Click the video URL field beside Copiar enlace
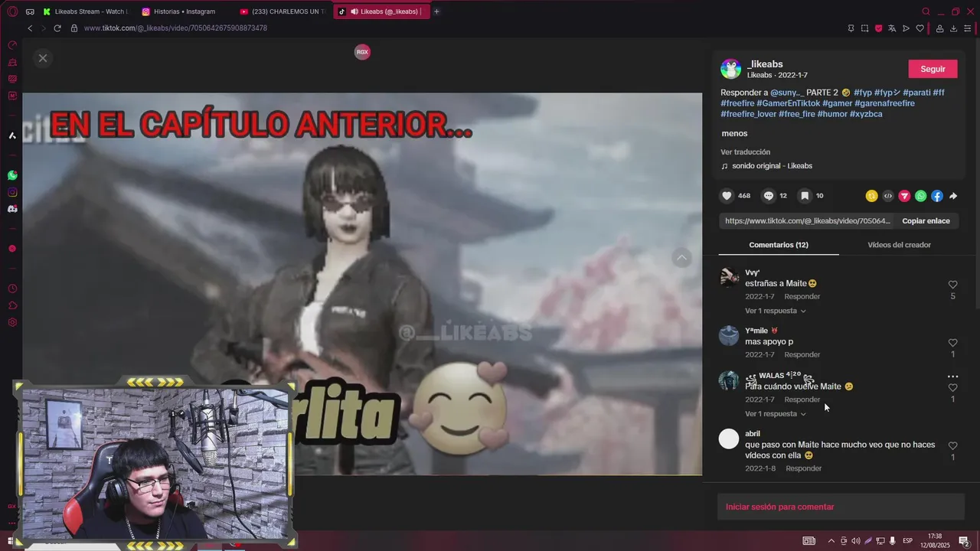980x551 pixels. coord(808,221)
